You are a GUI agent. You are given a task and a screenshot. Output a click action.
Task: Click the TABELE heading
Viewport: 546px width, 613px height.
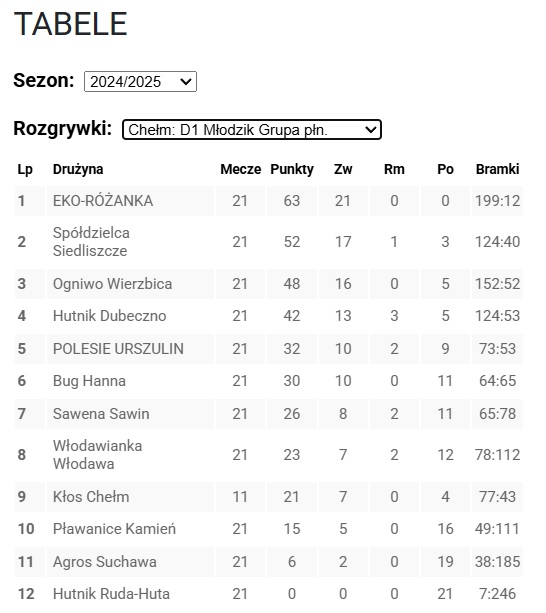71,24
